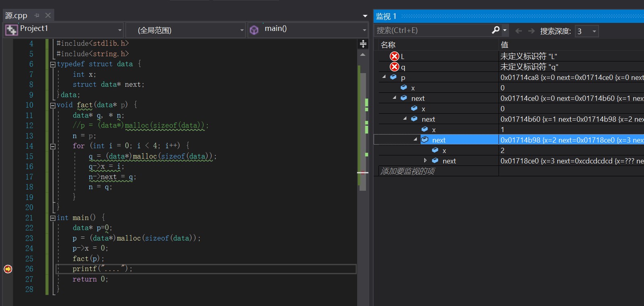Click the x value cell showing 2
Screen dimensions: 644x306
tap(571, 150)
